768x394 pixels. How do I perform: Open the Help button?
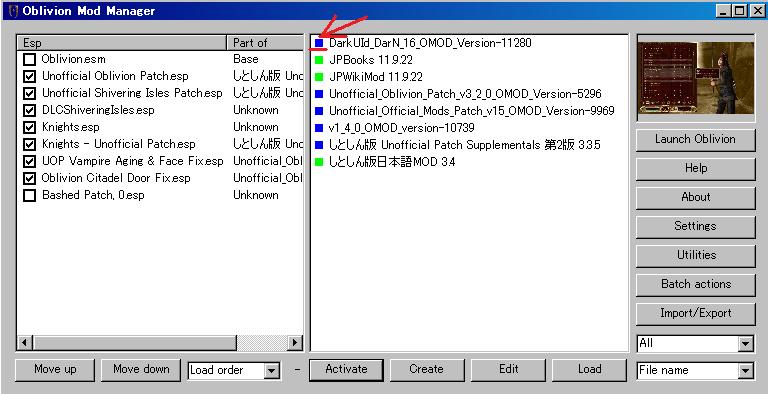click(x=696, y=169)
